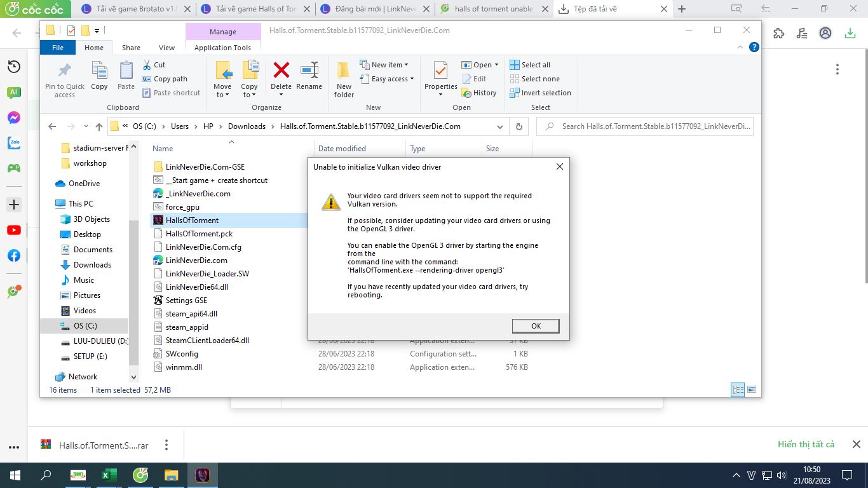Click Invert selection in Select group
Screen dimensions: 868x488
540,93
